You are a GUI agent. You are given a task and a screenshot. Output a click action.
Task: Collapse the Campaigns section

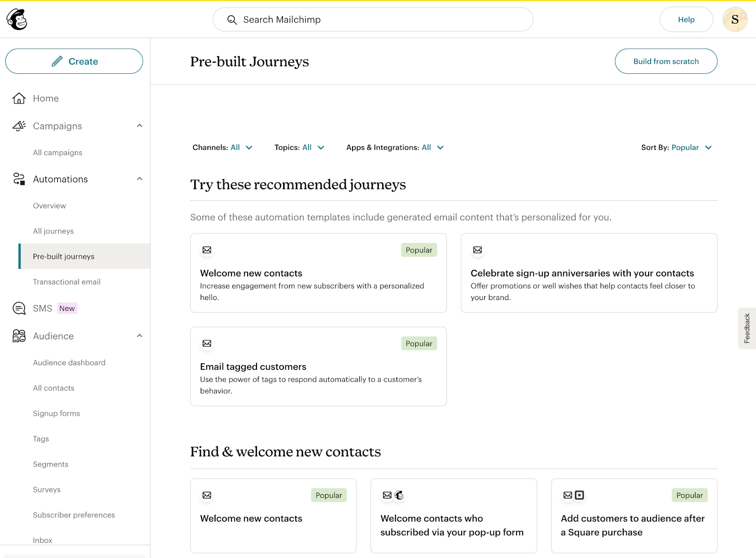[139, 126]
